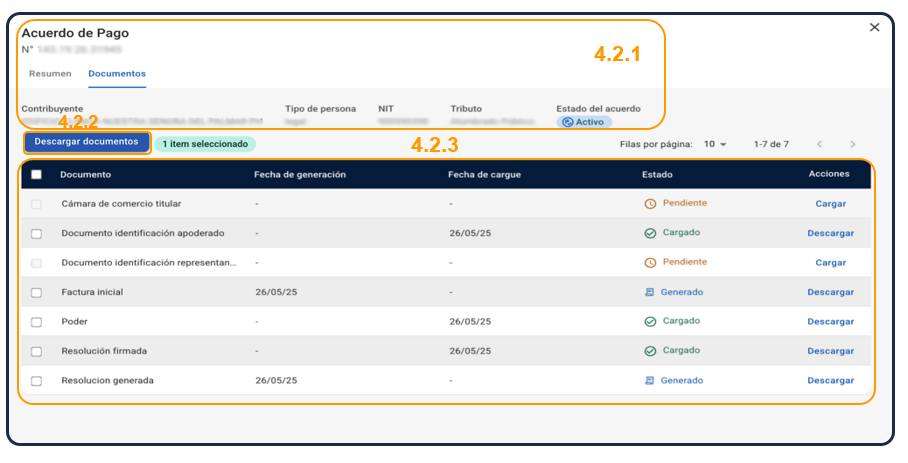Go to next page with right chevron
The image size is (908, 463).
pos(852,144)
